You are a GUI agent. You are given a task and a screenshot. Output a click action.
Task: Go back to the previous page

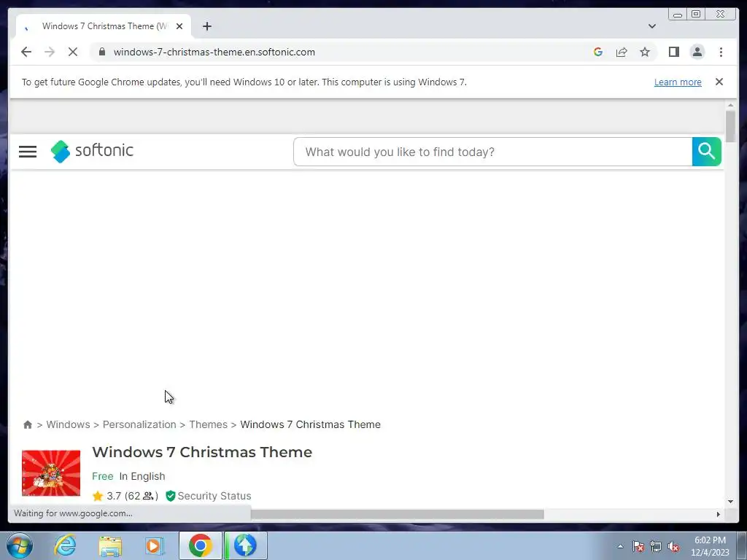click(x=26, y=52)
